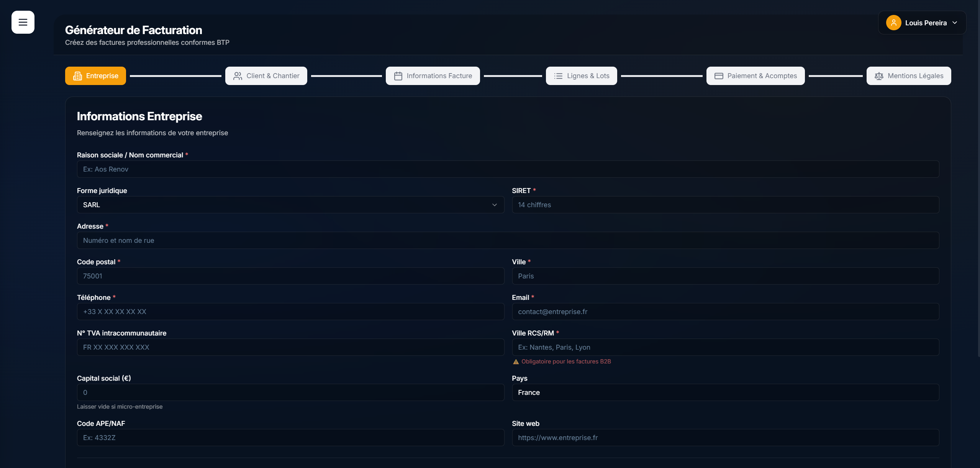Click the Code postal field
980x468 pixels.
[290, 276]
